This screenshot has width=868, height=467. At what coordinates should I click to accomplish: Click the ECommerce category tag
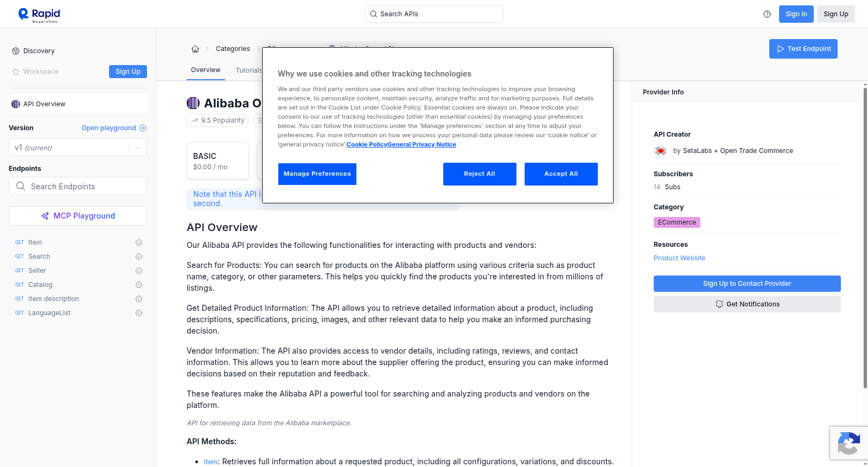click(x=677, y=222)
